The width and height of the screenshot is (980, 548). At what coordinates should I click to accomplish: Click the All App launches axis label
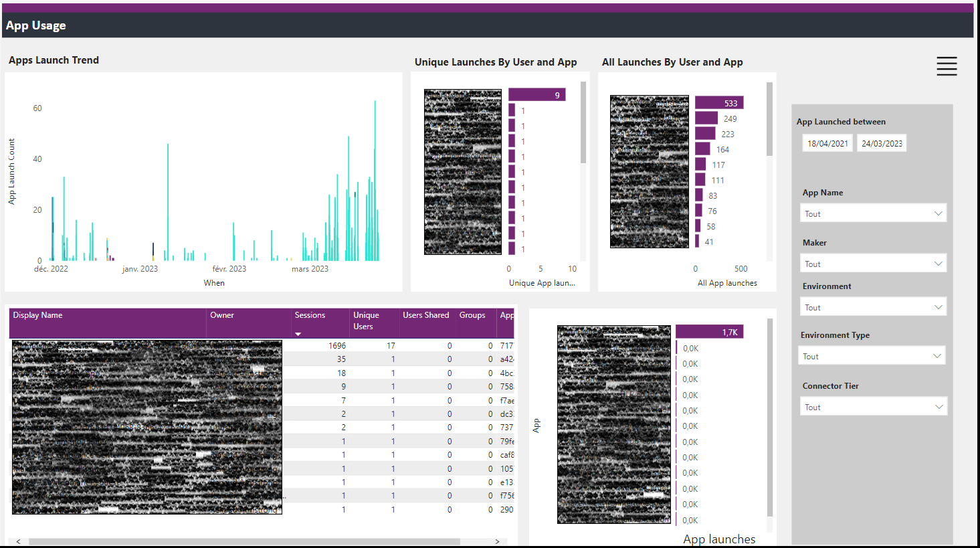coord(727,283)
